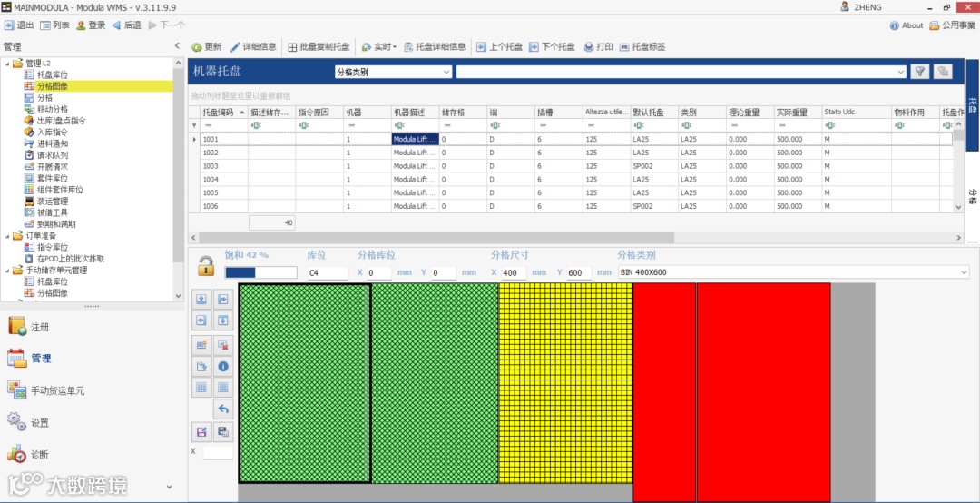The height and width of the screenshot is (503, 980).
Task: Collapse the 管理 L2 tree node
Action: 7,64
